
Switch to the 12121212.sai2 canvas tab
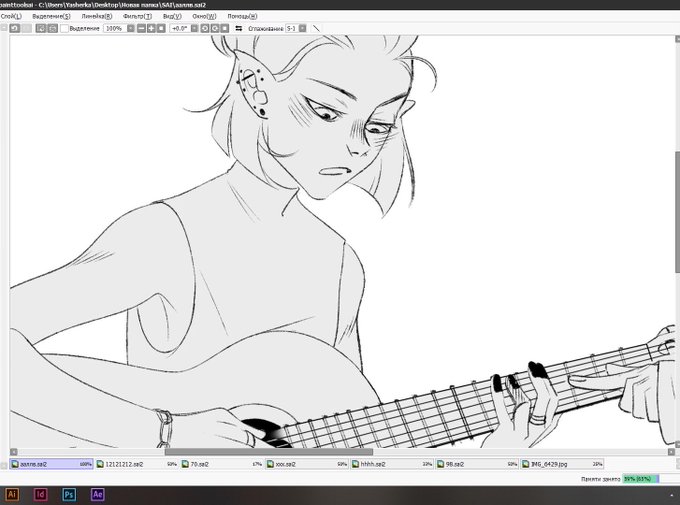pyautogui.click(x=136, y=464)
